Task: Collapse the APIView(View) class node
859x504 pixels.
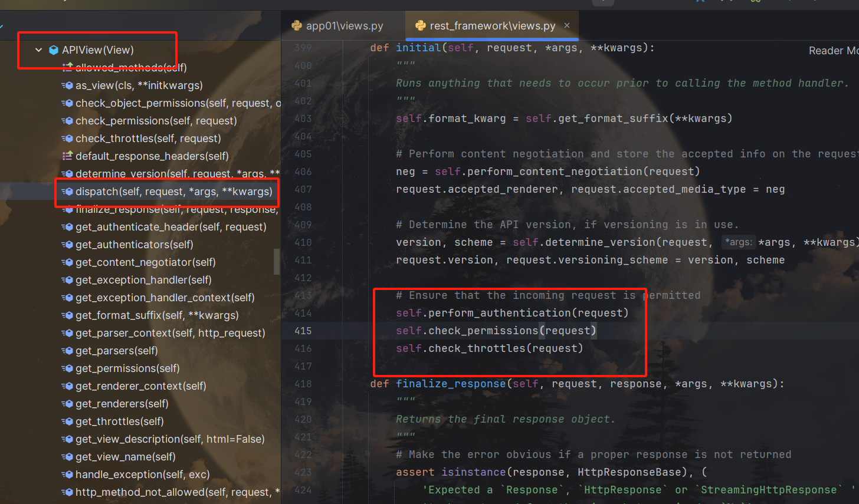Action: click(38, 50)
